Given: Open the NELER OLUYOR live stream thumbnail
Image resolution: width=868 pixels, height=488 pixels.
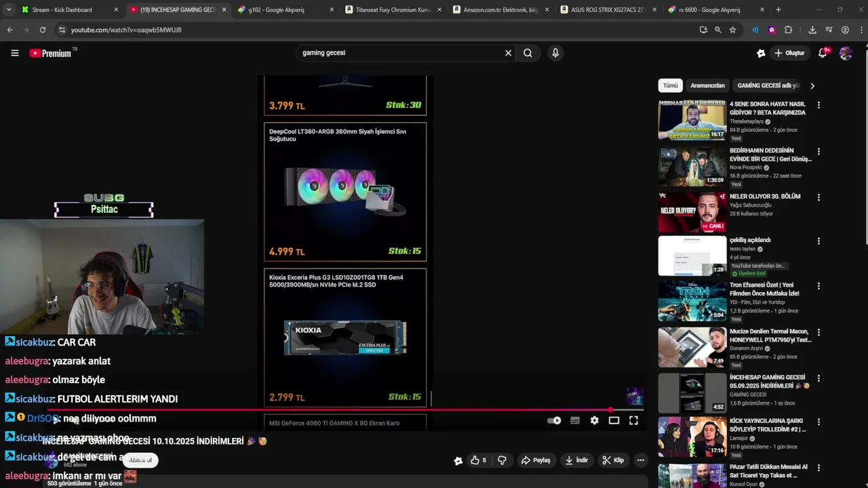Looking at the screenshot, I should tap(692, 212).
